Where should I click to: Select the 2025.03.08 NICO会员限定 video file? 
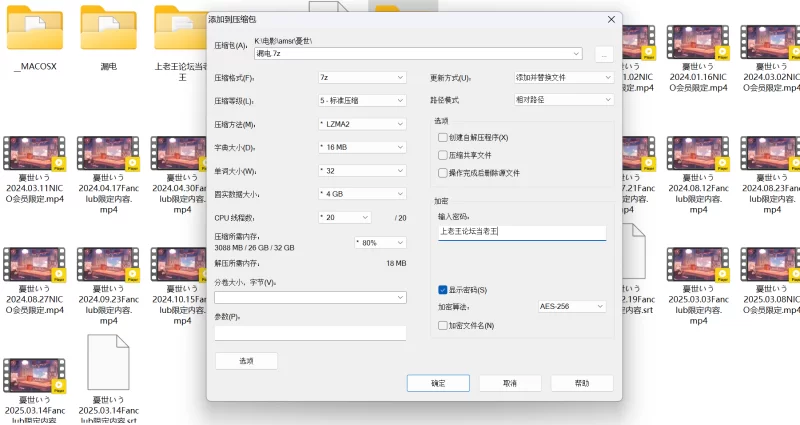tap(772, 266)
